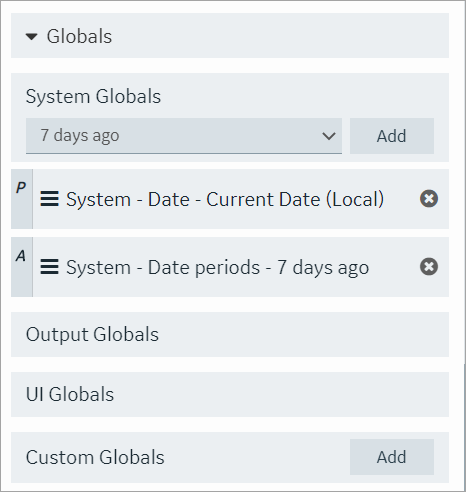Click the dropdown chevron arrow in System Globals

(x=329, y=136)
